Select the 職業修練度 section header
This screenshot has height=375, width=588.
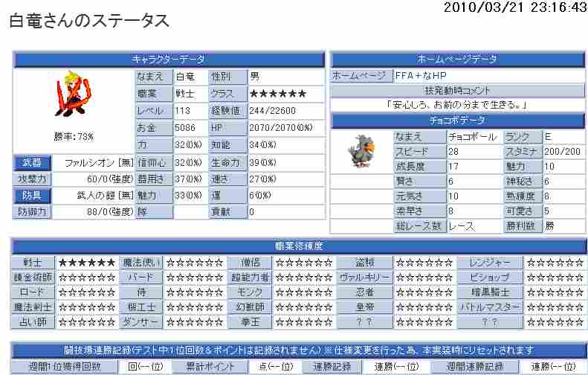point(299,246)
